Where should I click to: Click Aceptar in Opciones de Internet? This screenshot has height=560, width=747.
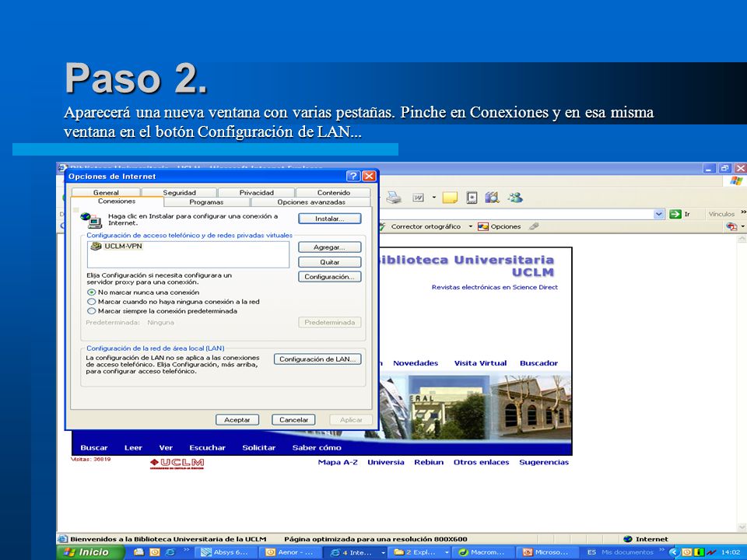click(237, 419)
